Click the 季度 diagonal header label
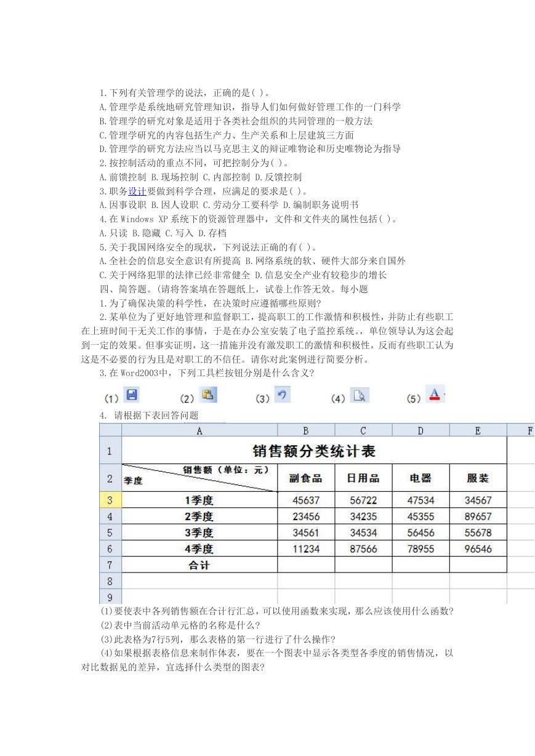 point(133,481)
